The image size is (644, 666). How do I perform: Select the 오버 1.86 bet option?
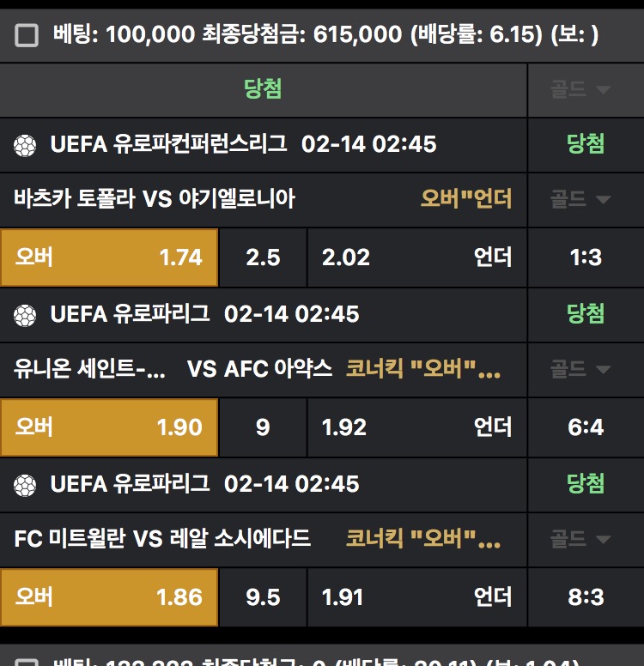pos(109,596)
